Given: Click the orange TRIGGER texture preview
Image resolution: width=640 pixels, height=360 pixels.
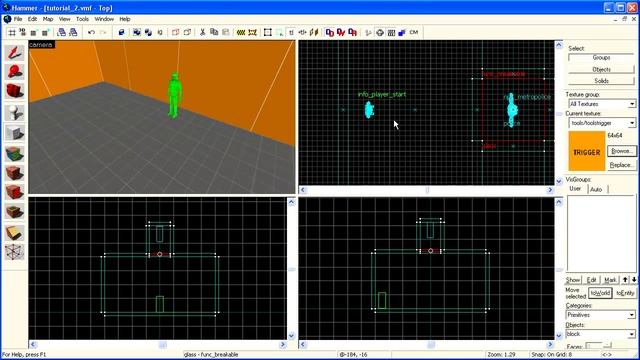Looking at the screenshot, I should [587, 151].
